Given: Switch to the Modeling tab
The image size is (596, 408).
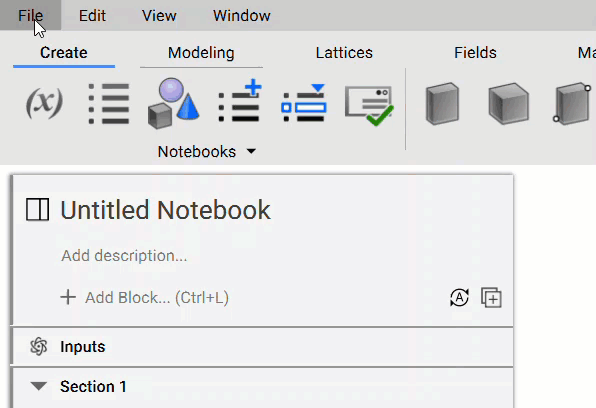Looking at the screenshot, I should click(201, 53).
